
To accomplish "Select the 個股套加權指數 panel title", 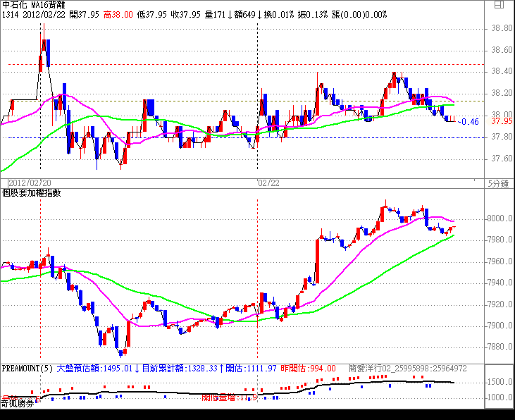I will pyautogui.click(x=31, y=192).
